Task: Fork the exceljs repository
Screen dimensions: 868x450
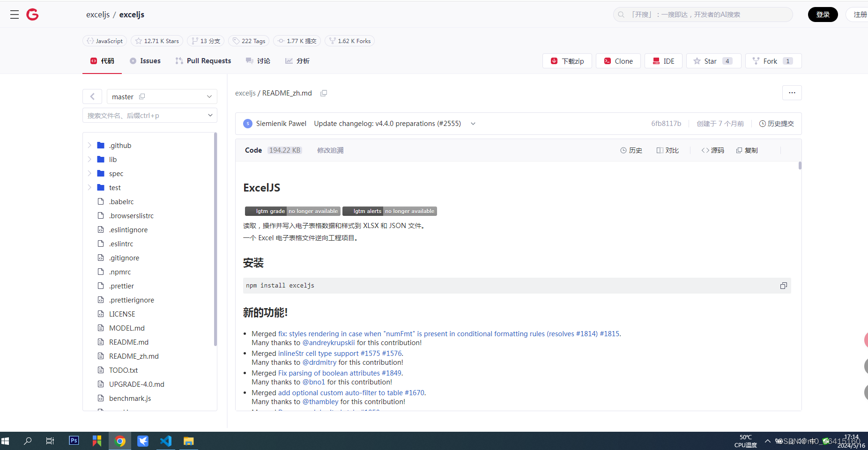Action: click(773, 61)
